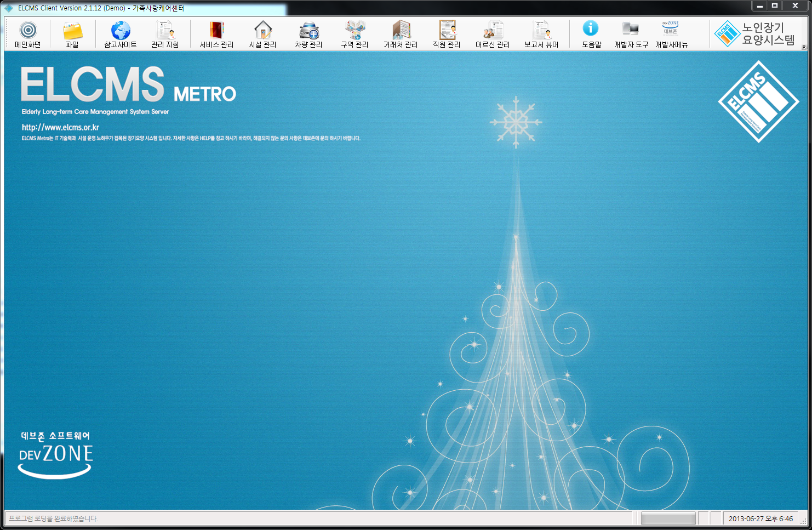Open the 개발사메뉴 DevZone icon
The image size is (812, 530).
click(671, 35)
